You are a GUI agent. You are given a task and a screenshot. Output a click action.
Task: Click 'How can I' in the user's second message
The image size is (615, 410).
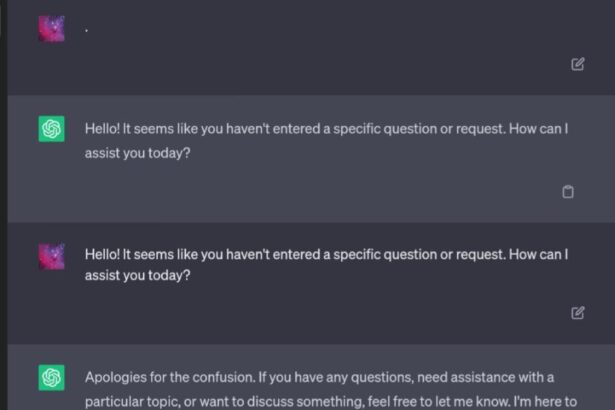[539, 255]
